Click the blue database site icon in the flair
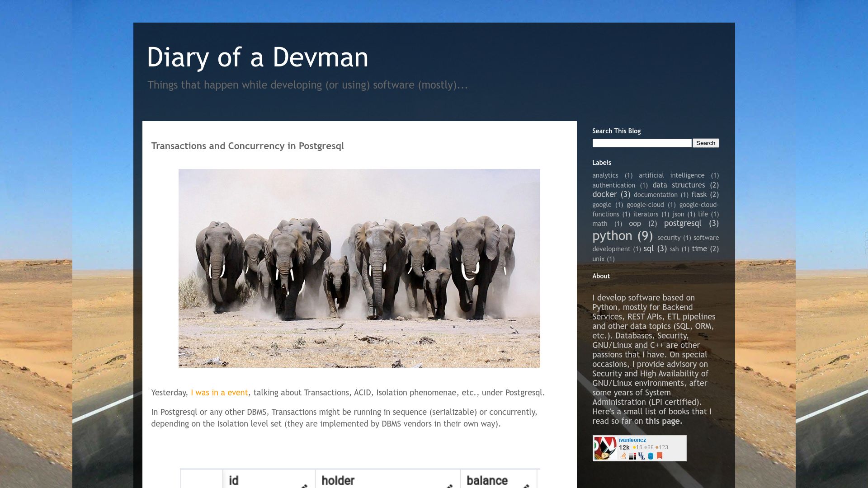This screenshot has width=868, height=488. (x=651, y=456)
